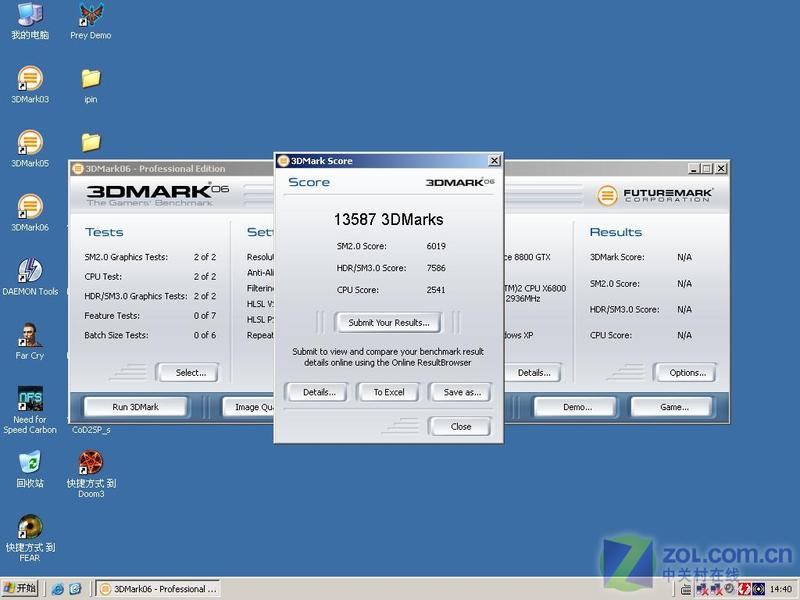The image size is (800, 600).
Task: Click the quick launch icon beside Internet Explorer
Action: (x=75, y=589)
